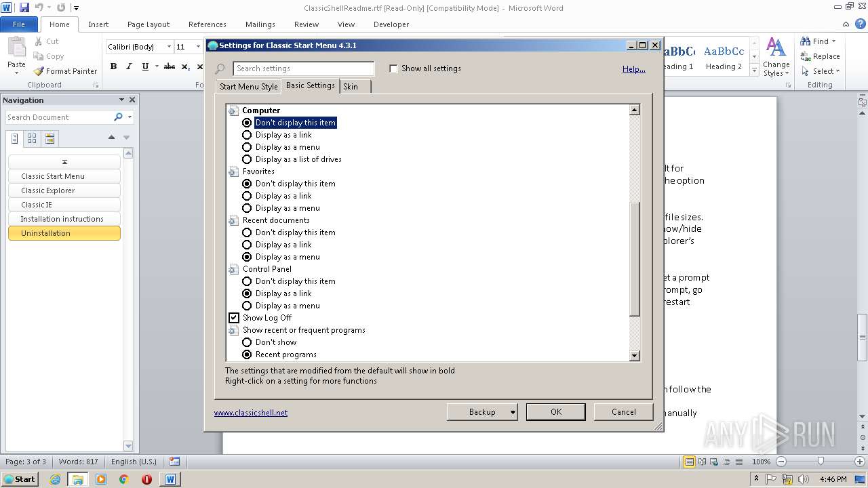Open the Select dropdown in Editing group

coord(821,71)
